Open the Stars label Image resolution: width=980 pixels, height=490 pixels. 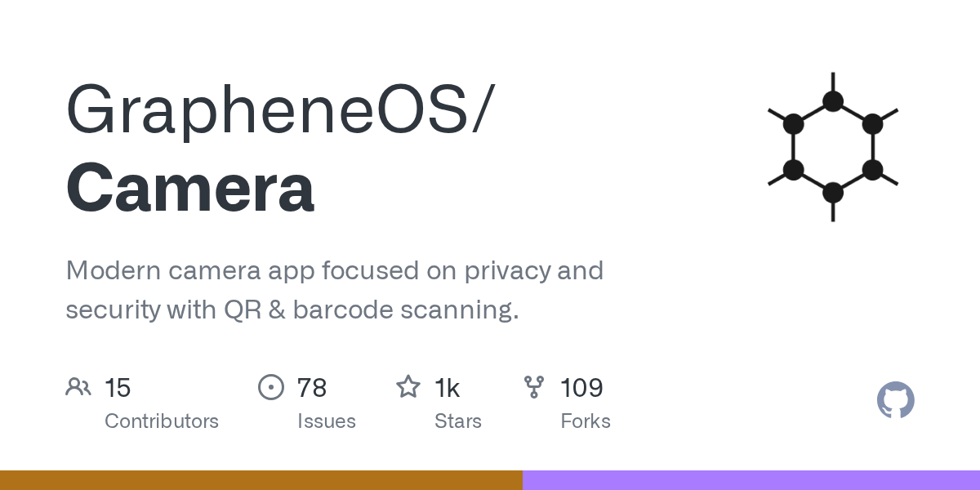coord(458,421)
